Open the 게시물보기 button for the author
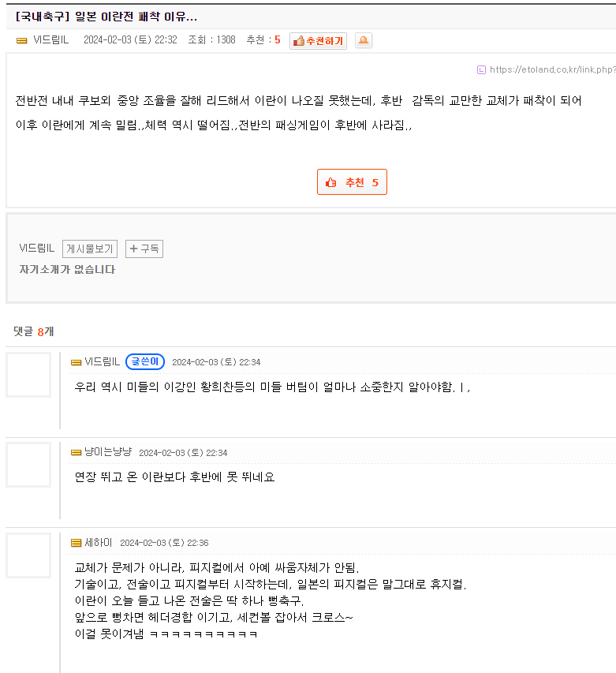 tap(90, 249)
